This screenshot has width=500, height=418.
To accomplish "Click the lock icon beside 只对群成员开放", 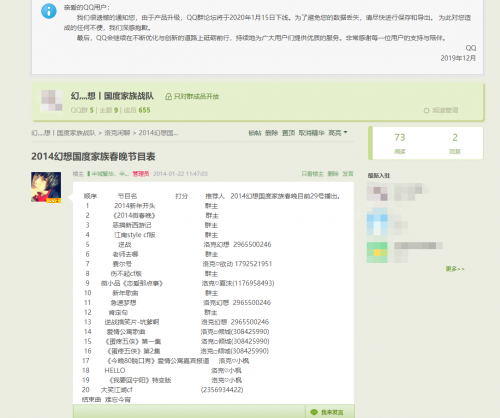I will [x=169, y=97].
